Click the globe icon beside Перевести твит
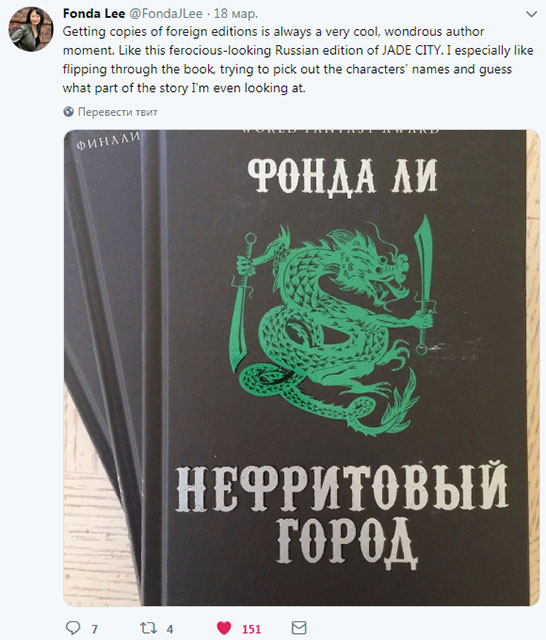 click(x=69, y=111)
